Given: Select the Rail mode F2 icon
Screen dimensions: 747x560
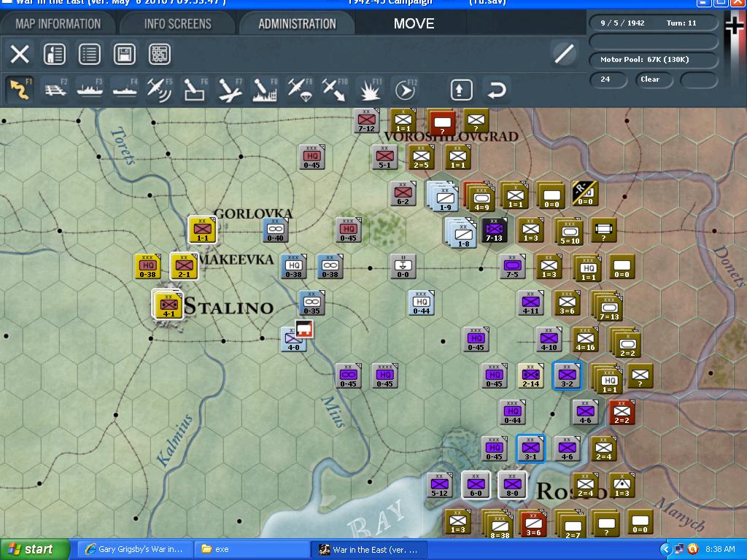Looking at the screenshot, I should click(55, 89).
